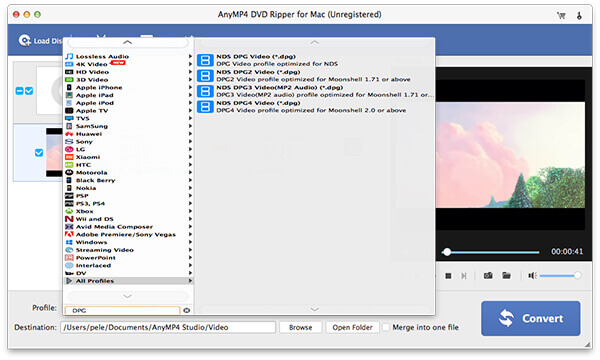Click the Browse button

click(x=300, y=327)
